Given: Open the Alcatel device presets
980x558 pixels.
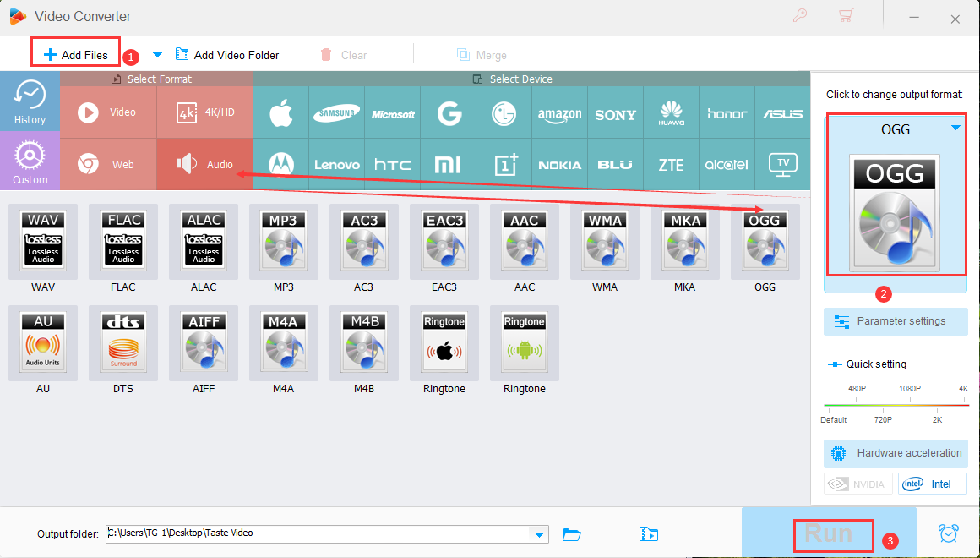Looking at the screenshot, I should pyautogui.click(x=727, y=165).
